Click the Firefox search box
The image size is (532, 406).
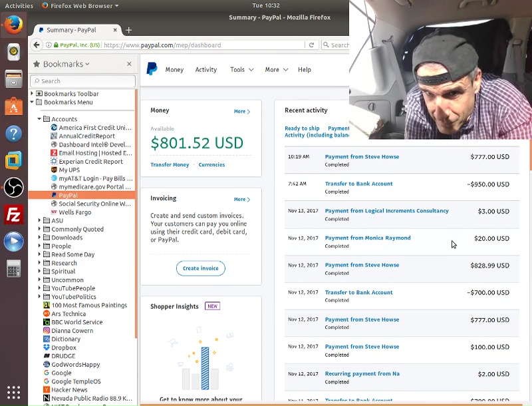click(x=335, y=45)
